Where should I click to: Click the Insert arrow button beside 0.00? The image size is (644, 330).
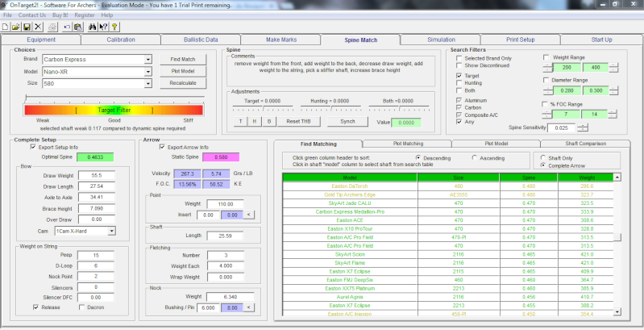click(248, 215)
